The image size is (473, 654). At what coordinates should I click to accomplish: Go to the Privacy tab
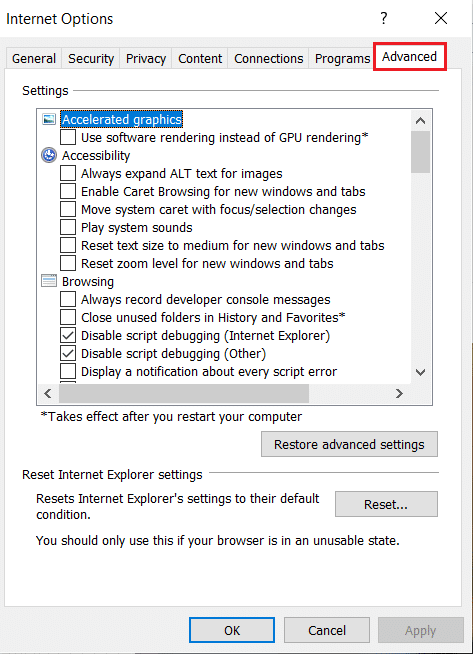[146, 58]
